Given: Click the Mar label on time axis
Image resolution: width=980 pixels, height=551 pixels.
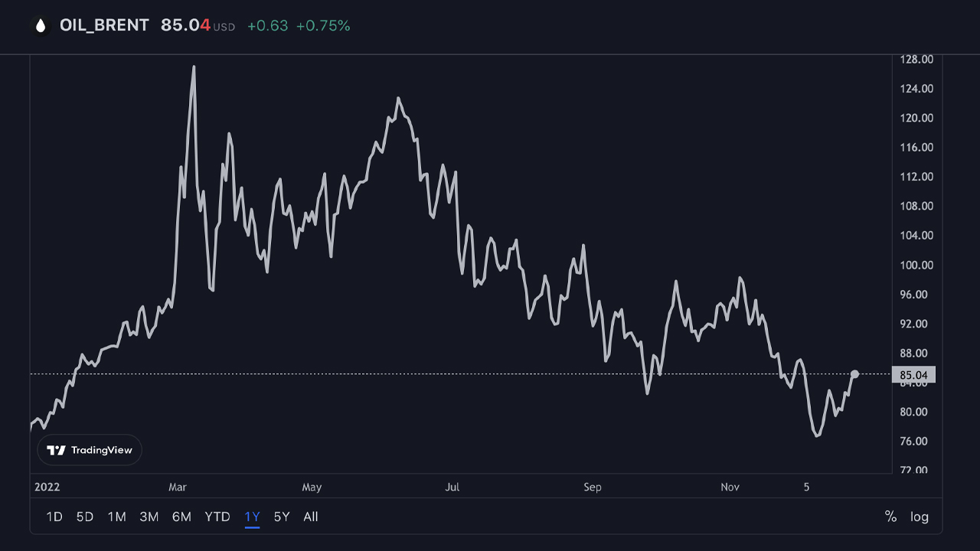Looking at the screenshot, I should tap(178, 487).
